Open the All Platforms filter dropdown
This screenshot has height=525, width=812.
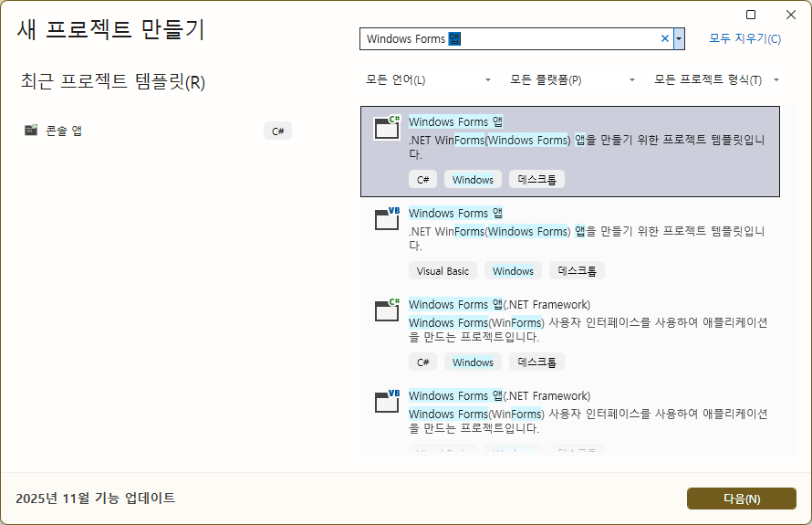click(x=572, y=79)
